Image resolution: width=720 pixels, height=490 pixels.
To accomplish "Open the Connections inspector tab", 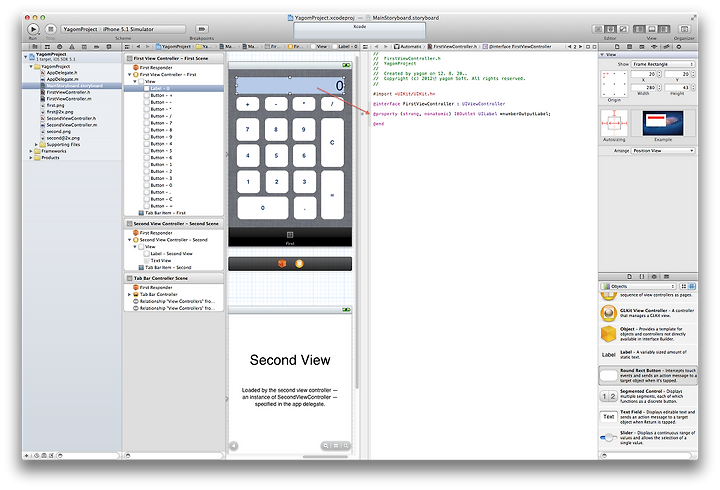I will (x=679, y=46).
